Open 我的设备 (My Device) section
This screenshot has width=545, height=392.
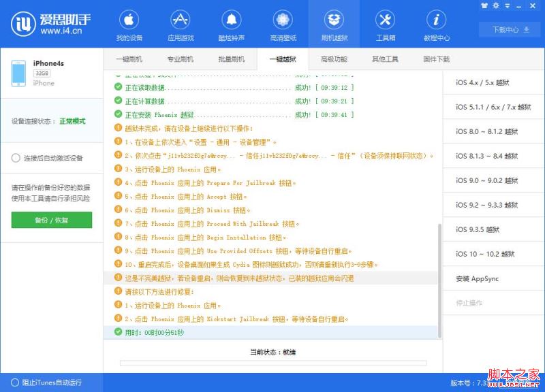(x=129, y=25)
